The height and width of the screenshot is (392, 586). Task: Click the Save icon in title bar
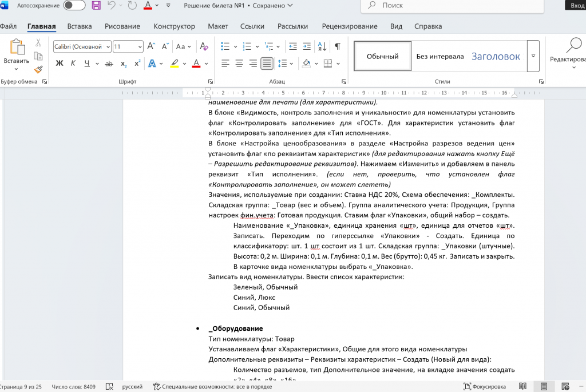click(x=96, y=6)
